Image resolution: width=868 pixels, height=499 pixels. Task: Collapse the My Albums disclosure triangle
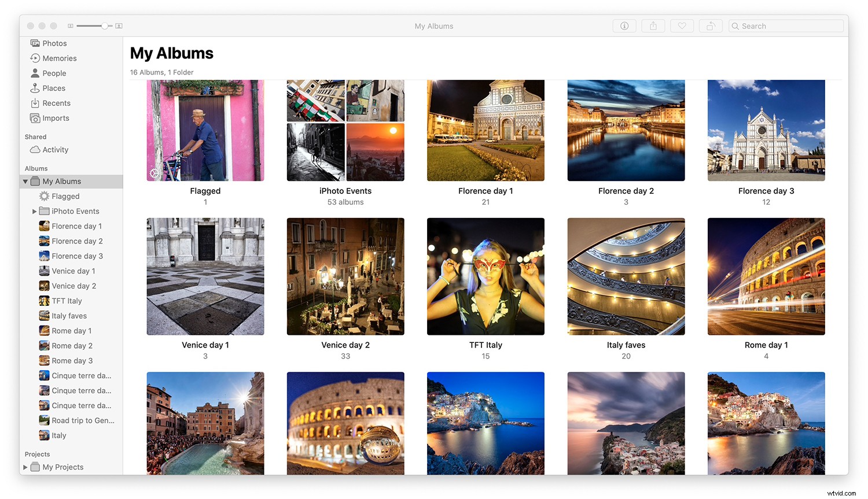[x=25, y=181]
